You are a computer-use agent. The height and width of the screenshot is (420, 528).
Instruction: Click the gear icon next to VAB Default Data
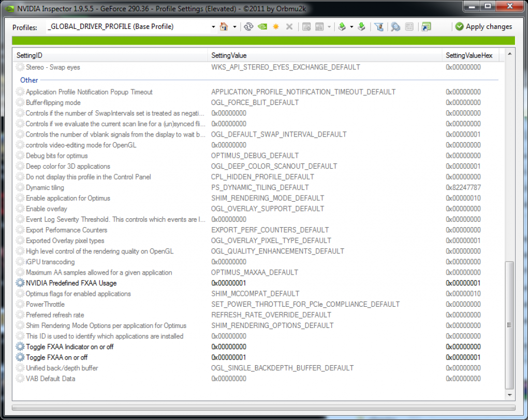pos(20,378)
